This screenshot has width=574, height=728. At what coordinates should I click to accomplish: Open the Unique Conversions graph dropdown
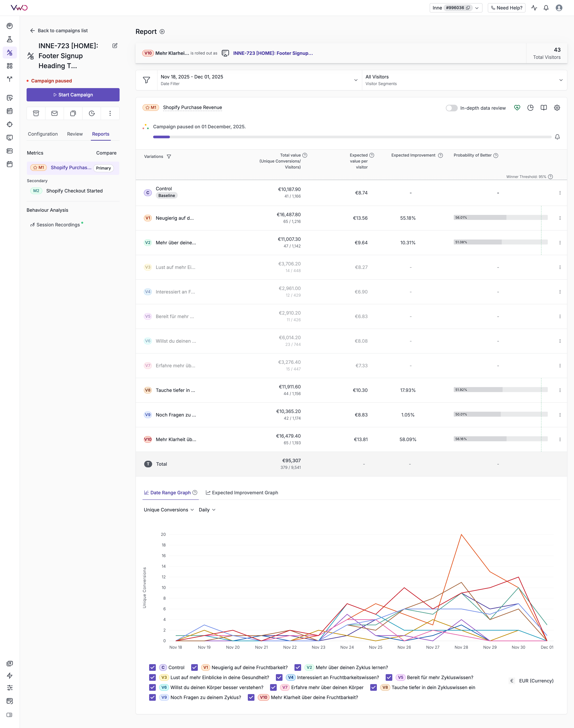click(169, 510)
